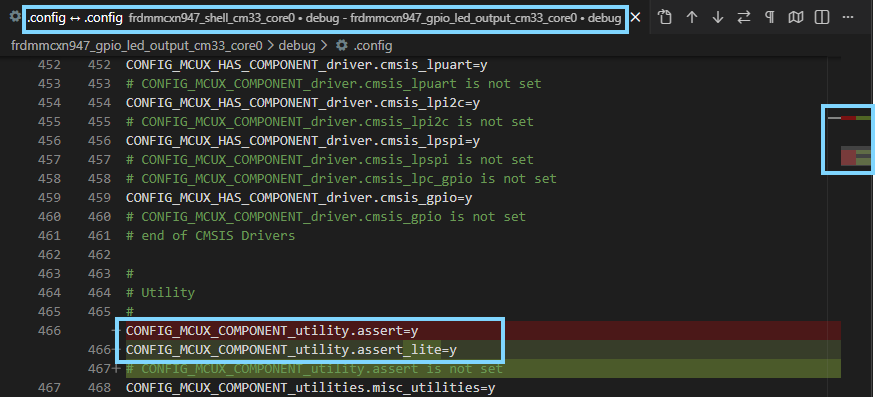Click the removed utility.assert=y line

pyautogui.click(x=483, y=331)
